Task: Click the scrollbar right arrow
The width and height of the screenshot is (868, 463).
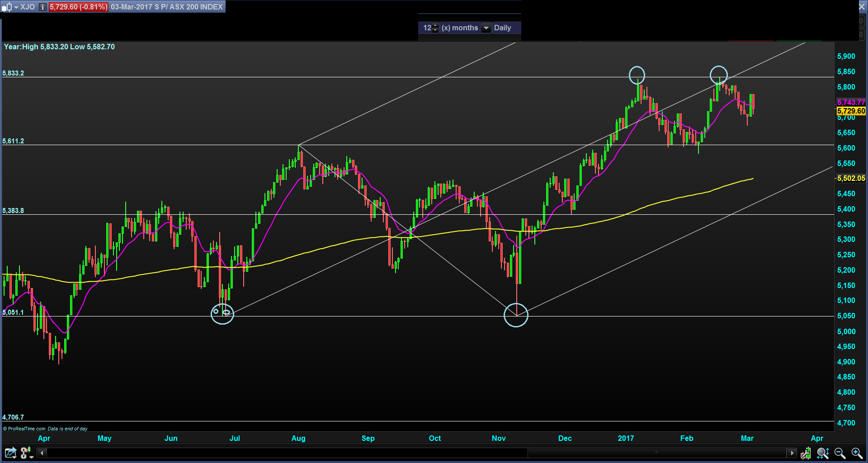Action: [792, 453]
